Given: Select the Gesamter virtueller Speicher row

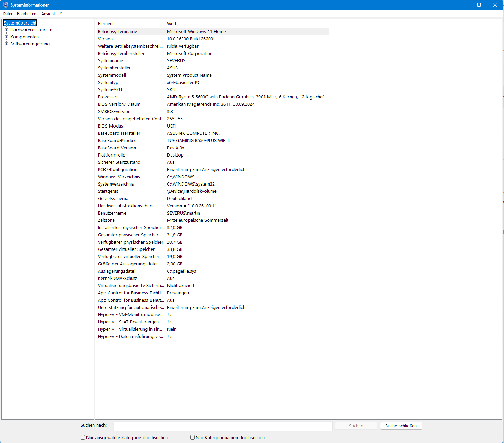Looking at the screenshot, I should point(212,249).
